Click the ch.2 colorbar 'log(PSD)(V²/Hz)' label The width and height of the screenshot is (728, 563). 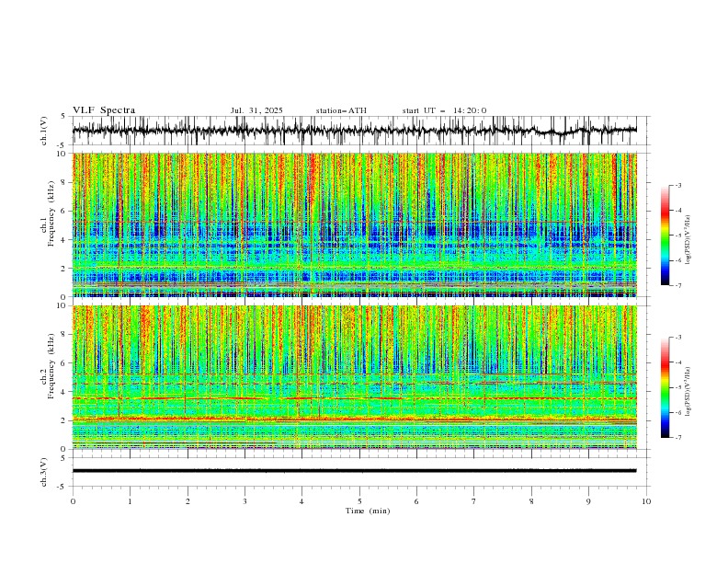688,391
